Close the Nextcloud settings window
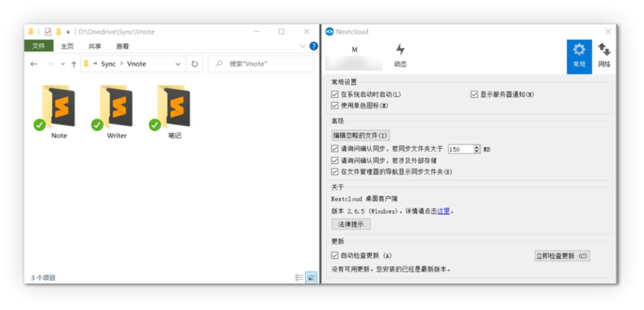 point(608,32)
